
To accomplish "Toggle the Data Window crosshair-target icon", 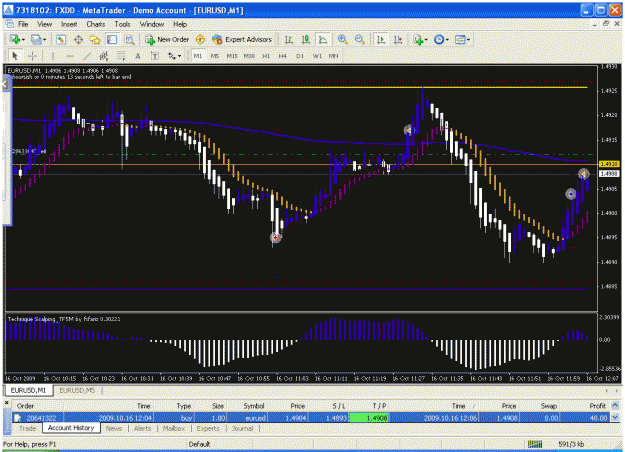I will click(x=78, y=39).
